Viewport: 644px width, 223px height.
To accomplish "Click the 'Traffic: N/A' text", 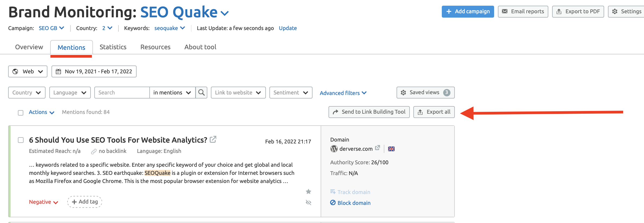I will (x=344, y=173).
